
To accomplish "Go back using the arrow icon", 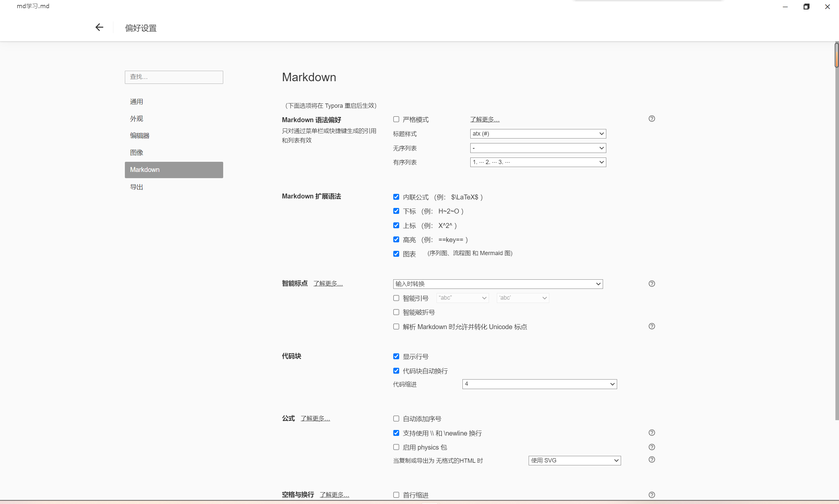I will point(99,27).
